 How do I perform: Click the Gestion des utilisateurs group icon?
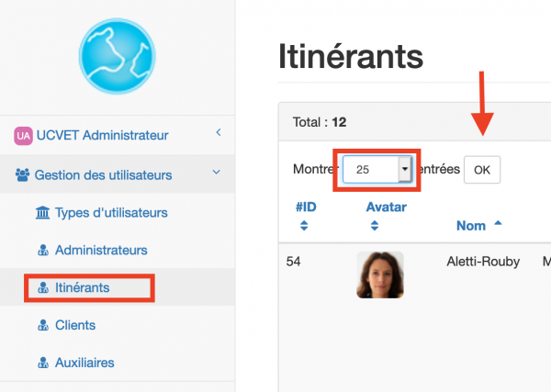(x=23, y=174)
